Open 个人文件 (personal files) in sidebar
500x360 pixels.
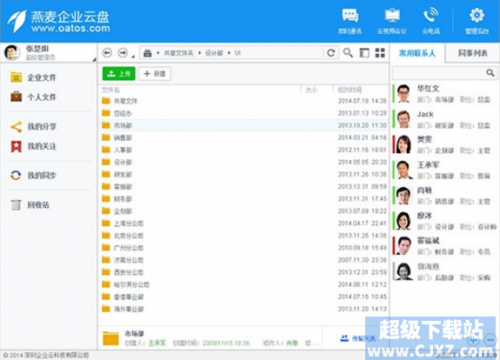pos(33,97)
